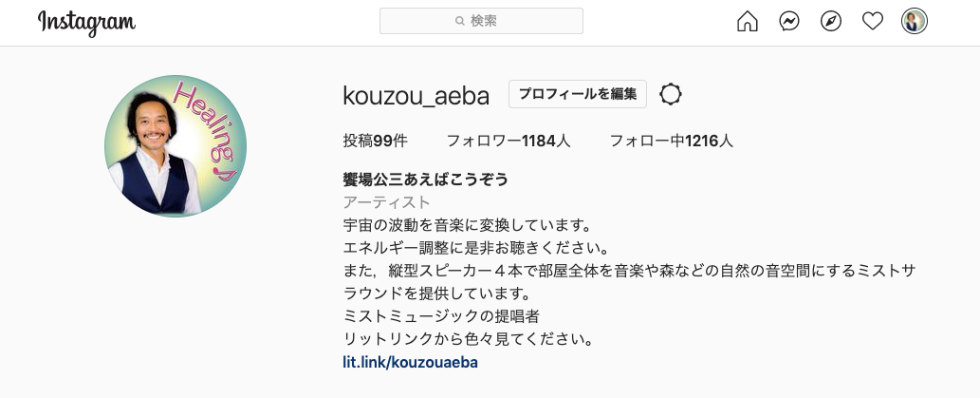Click the Instagram logo
This screenshot has width=980, height=398.
[x=86, y=22]
